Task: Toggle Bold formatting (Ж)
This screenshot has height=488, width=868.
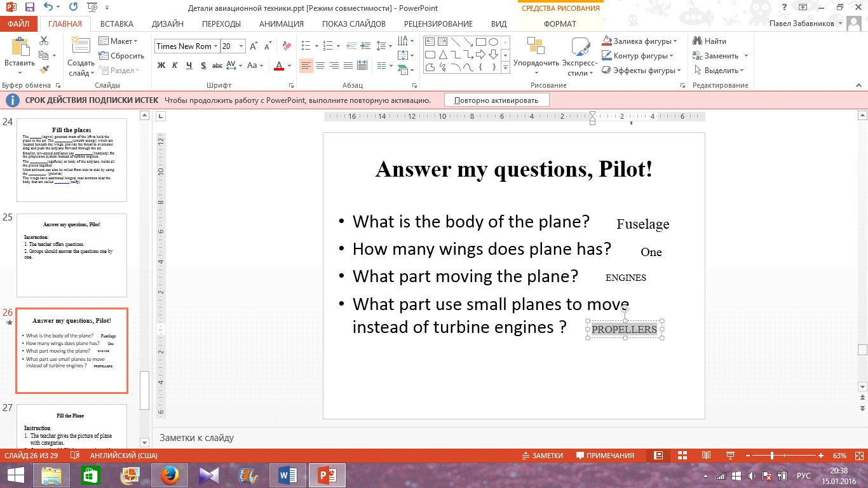Action: point(161,65)
